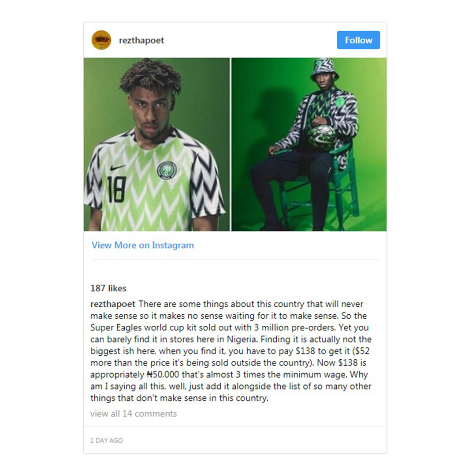Click the word Nigeria in the caption
Viewport: 476px width, 476px height.
242,339
